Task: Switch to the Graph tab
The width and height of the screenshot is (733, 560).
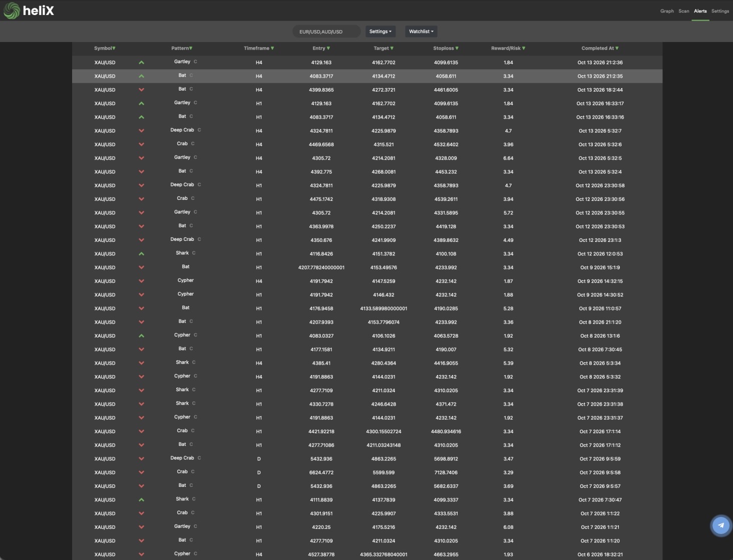Action: point(667,11)
